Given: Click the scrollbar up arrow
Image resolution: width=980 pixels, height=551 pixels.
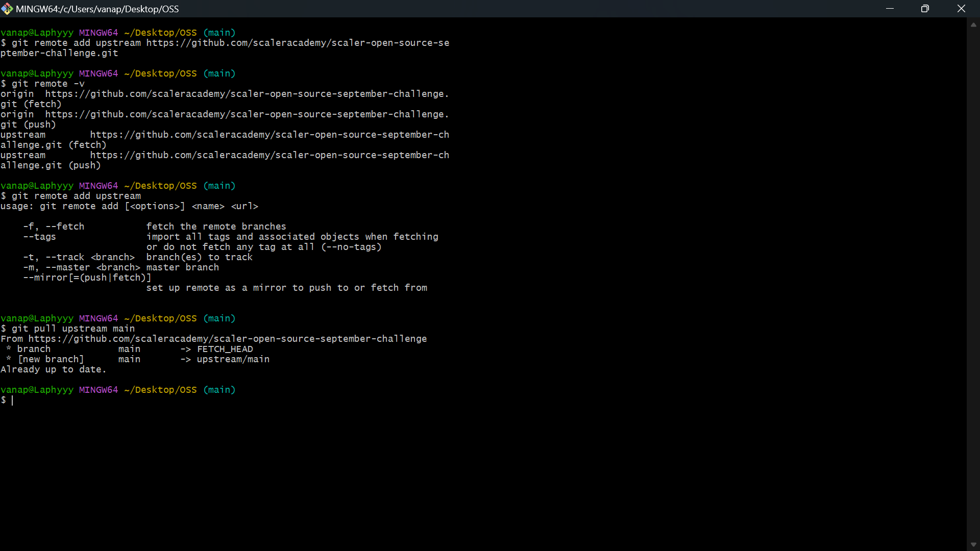Looking at the screenshot, I should click(973, 24).
